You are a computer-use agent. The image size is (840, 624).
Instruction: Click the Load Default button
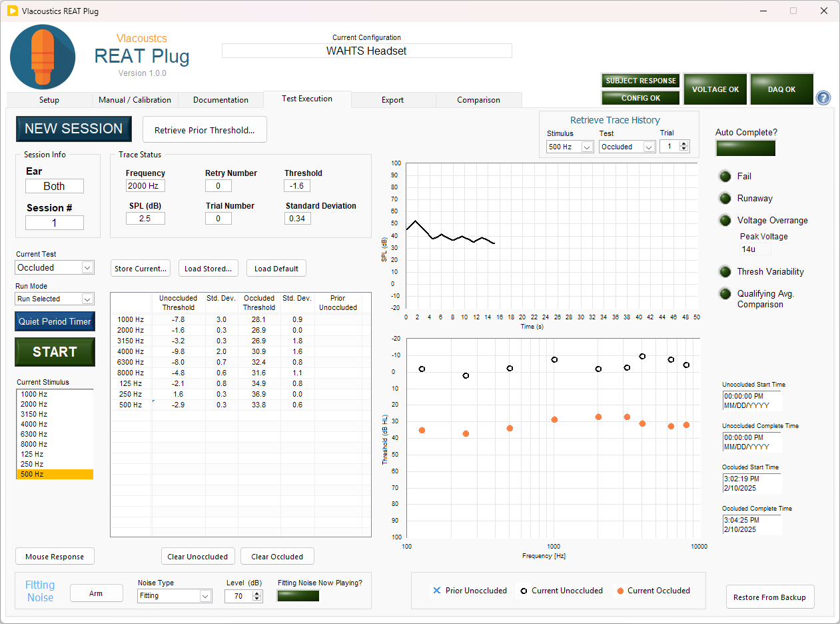[276, 269]
